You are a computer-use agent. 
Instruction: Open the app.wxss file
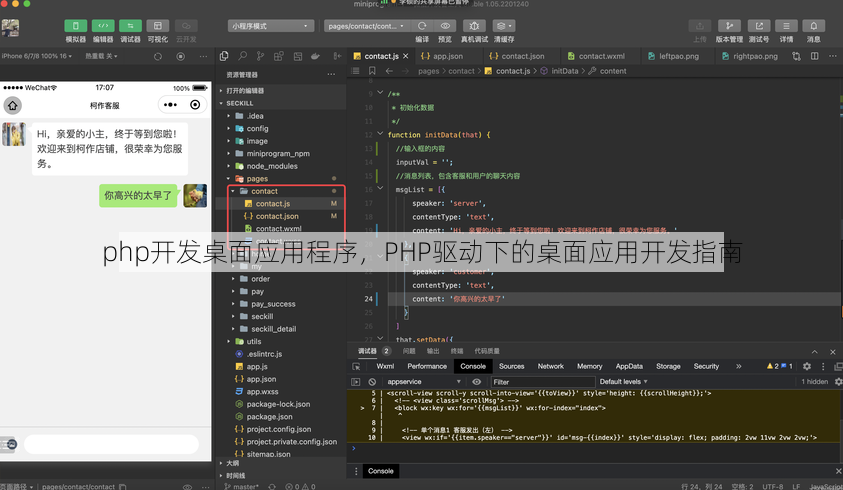pos(262,392)
